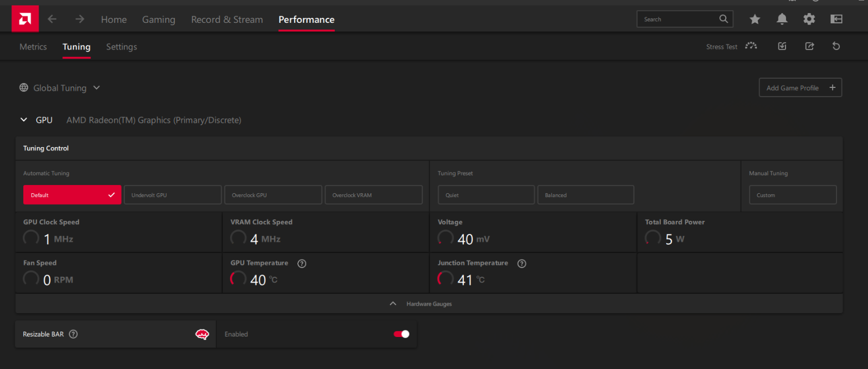
Task: Click the 0 RPM fan value
Action: tap(58, 280)
